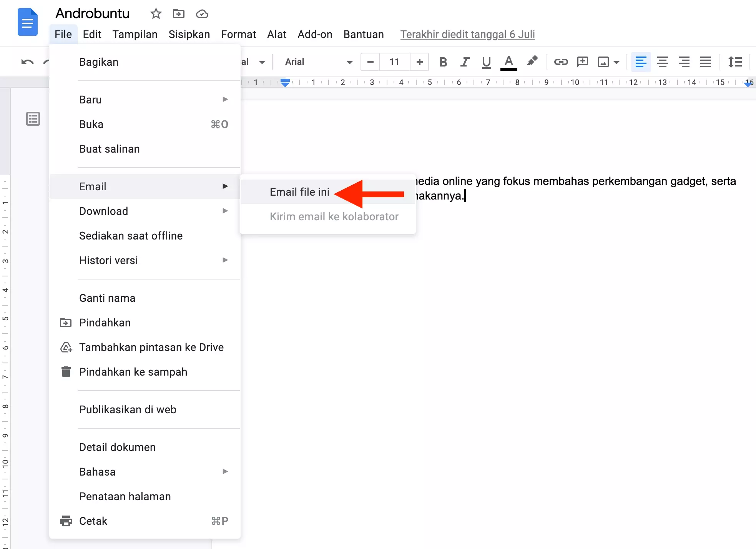
Task: Increase the font size
Action: pyautogui.click(x=419, y=62)
